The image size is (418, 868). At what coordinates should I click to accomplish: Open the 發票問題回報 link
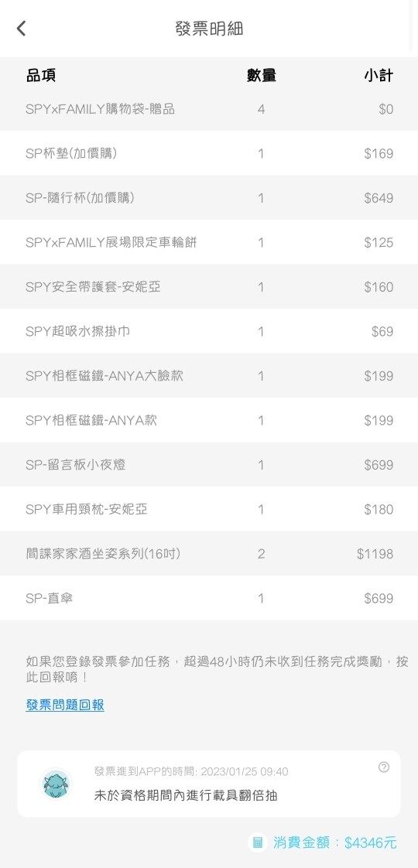point(65,705)
